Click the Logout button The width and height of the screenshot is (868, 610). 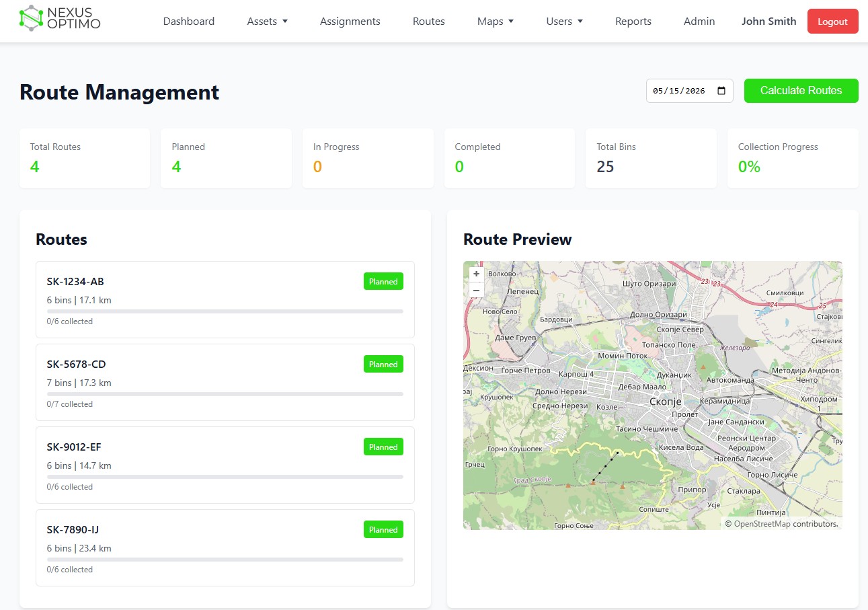tap(832, 22)
